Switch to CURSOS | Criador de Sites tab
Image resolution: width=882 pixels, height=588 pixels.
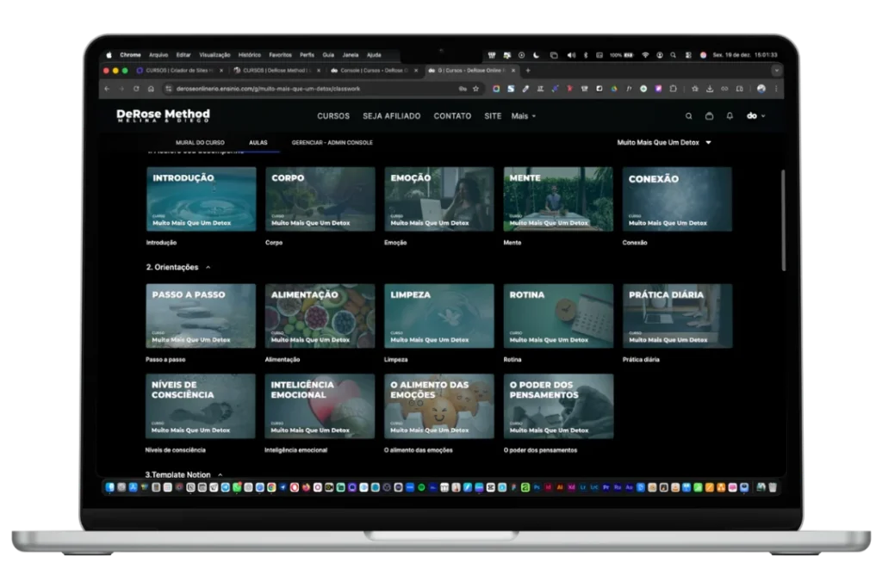coord(179,71)
